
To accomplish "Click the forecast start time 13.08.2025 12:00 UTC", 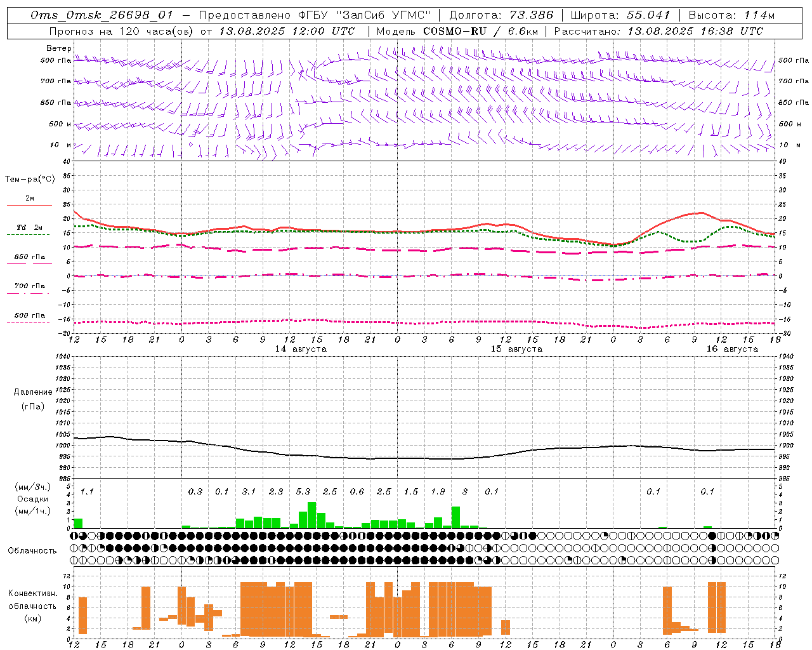I will click(287, 31).
